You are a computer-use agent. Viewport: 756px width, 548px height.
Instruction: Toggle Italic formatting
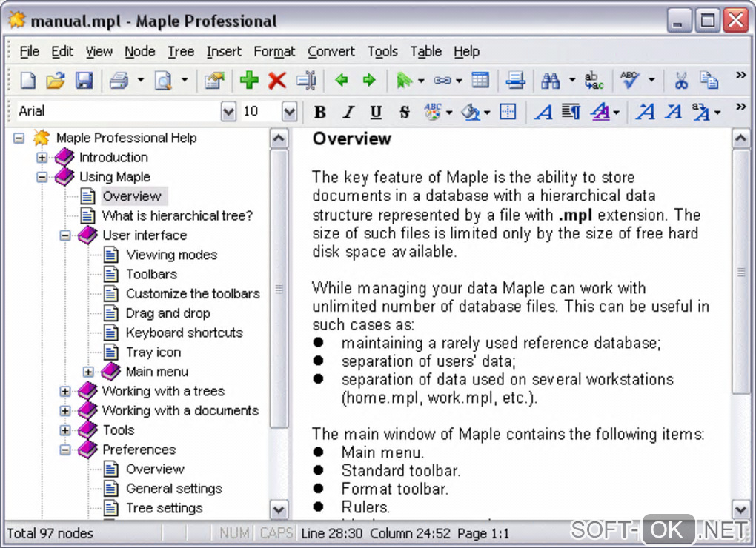(x=348, y=112)
